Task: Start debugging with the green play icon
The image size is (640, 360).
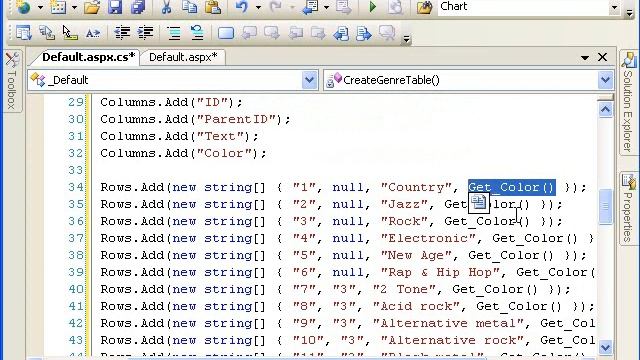Action: pos(372,7)
